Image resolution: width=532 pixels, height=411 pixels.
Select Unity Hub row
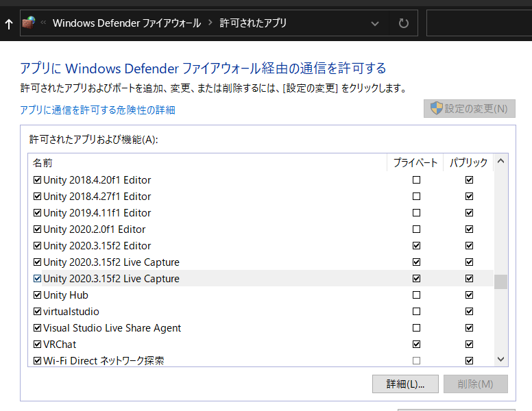point(261,295)
